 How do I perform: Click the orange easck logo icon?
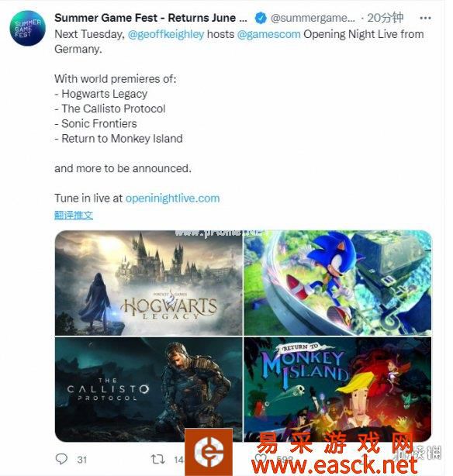(x=209, y=451)
